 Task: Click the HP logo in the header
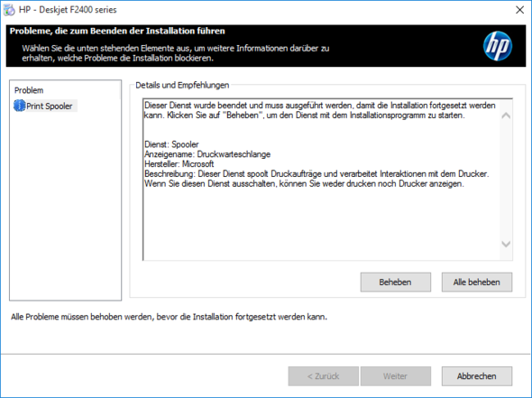click(498, 46)
